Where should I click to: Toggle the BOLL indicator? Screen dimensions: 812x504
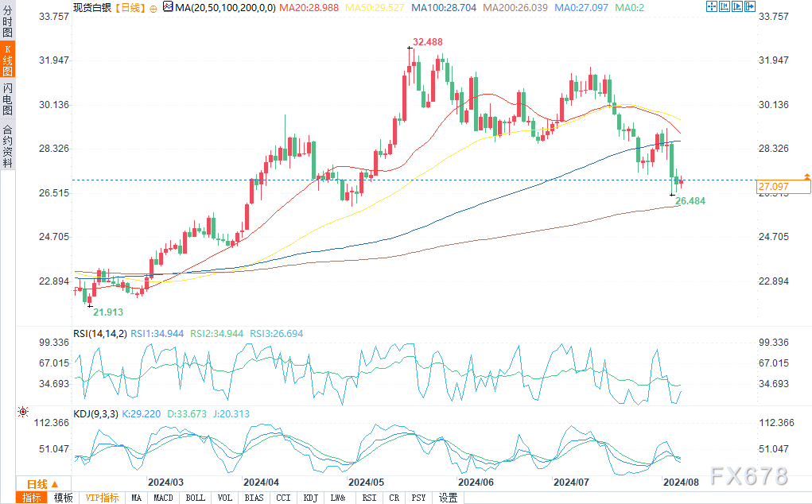pyautogui.click(x=194, y=498)
